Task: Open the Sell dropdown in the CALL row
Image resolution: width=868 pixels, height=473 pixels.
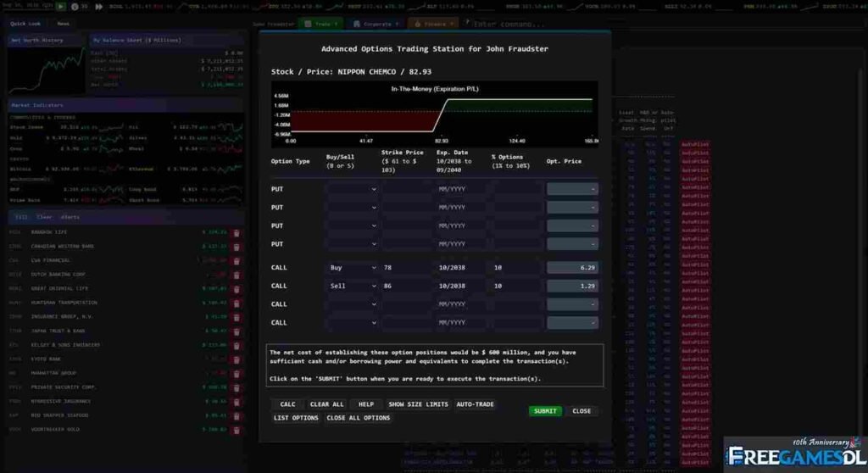Action: click(x=352, y=286)
